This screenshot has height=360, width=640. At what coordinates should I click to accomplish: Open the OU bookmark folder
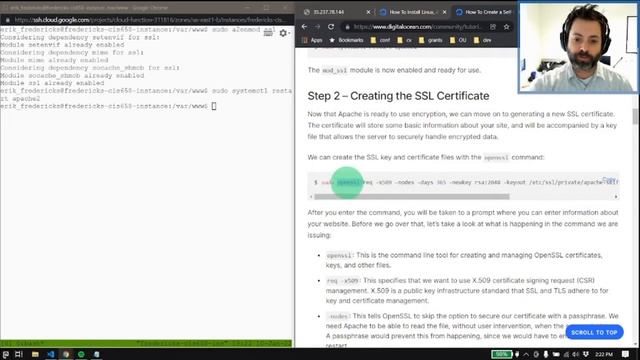tap(458, 40)
